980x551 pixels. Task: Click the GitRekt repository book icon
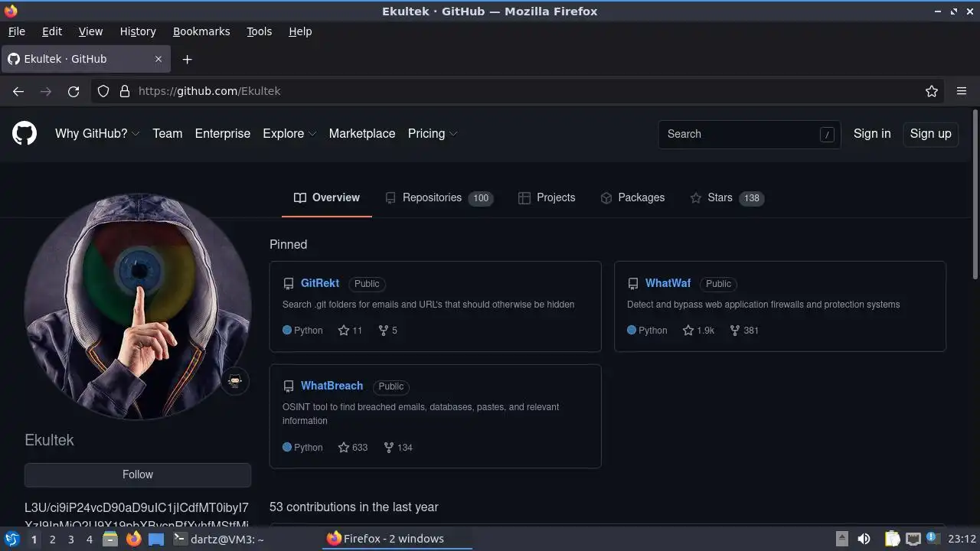click(x=289, y=284)
